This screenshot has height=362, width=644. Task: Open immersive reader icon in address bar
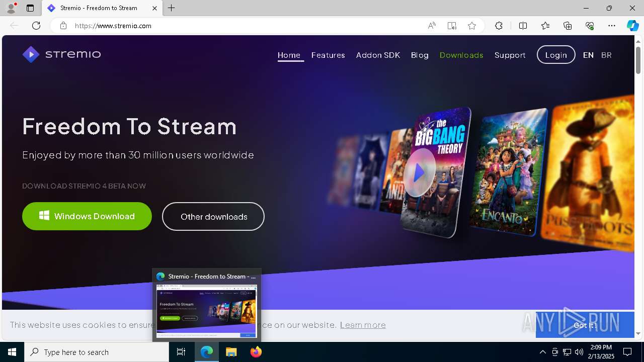(452, 26)
